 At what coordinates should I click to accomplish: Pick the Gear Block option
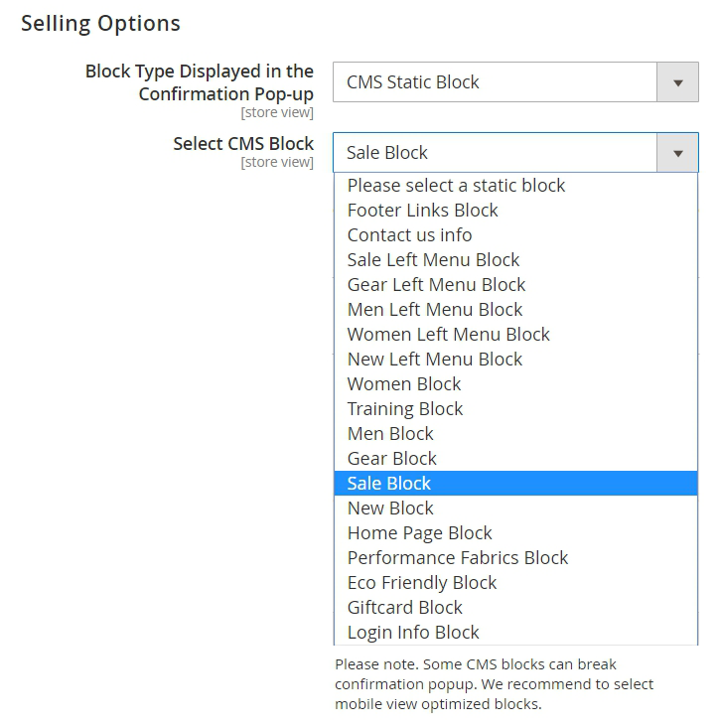[392, 459]
